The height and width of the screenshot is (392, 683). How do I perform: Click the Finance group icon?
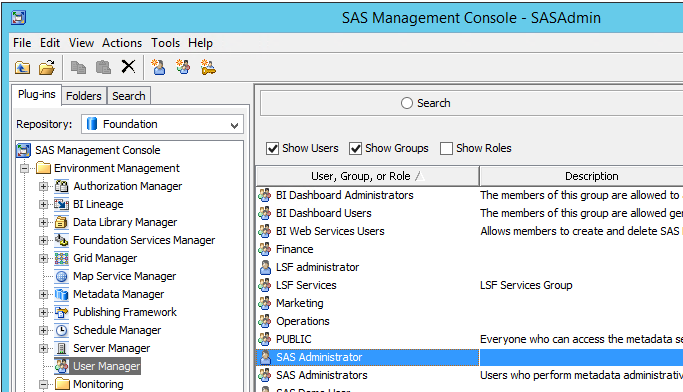[265, 249]
